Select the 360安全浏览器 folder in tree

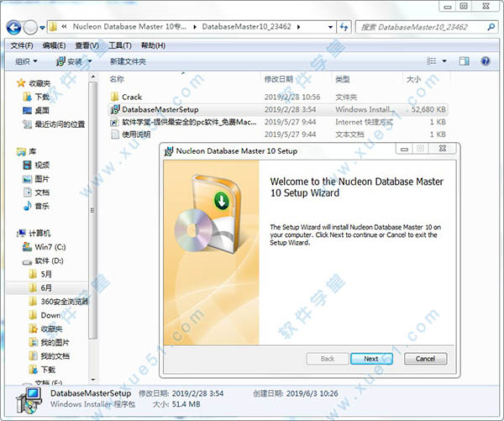coord(63,301)
